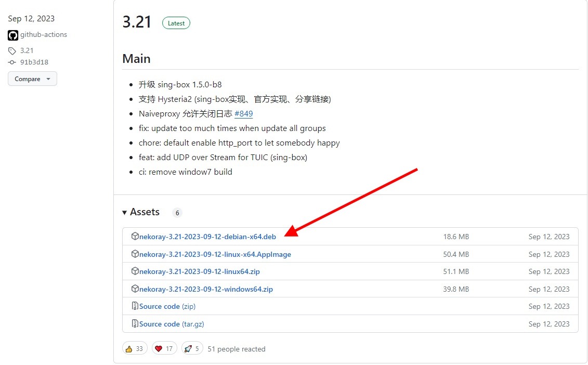Download Source code (tar.gz)

172,324
